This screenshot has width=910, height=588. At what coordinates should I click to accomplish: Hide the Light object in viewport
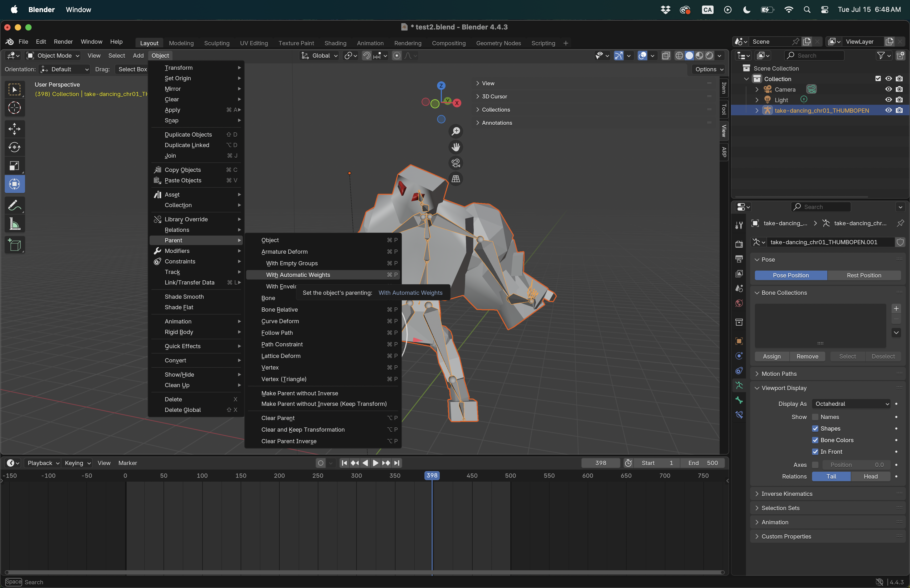point(889,100)
